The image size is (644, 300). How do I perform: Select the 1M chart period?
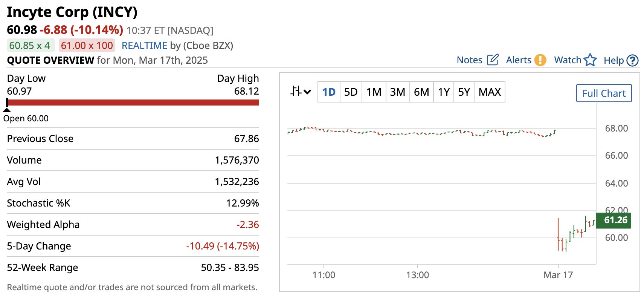374,92
